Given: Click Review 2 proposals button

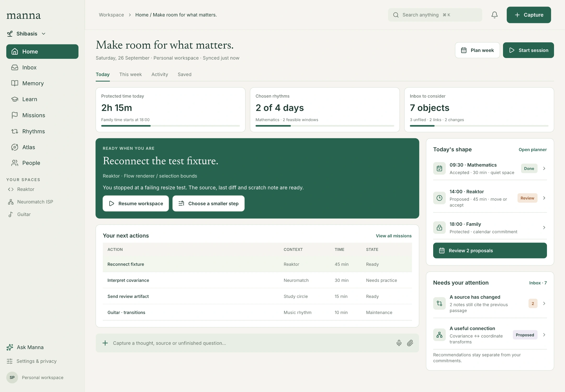Looking at the screenshot, I should coord(490,251).
